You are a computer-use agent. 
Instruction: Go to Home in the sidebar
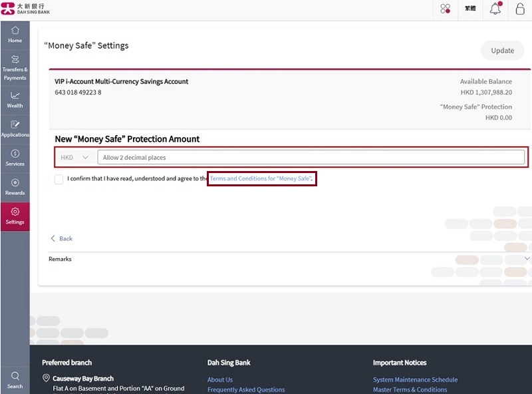click(x=15, y=35)
